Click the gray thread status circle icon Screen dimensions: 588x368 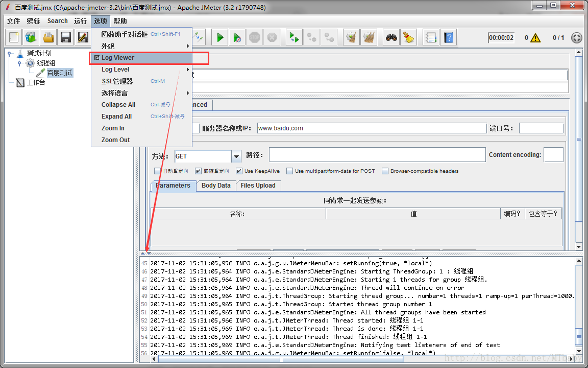(576, 37)
